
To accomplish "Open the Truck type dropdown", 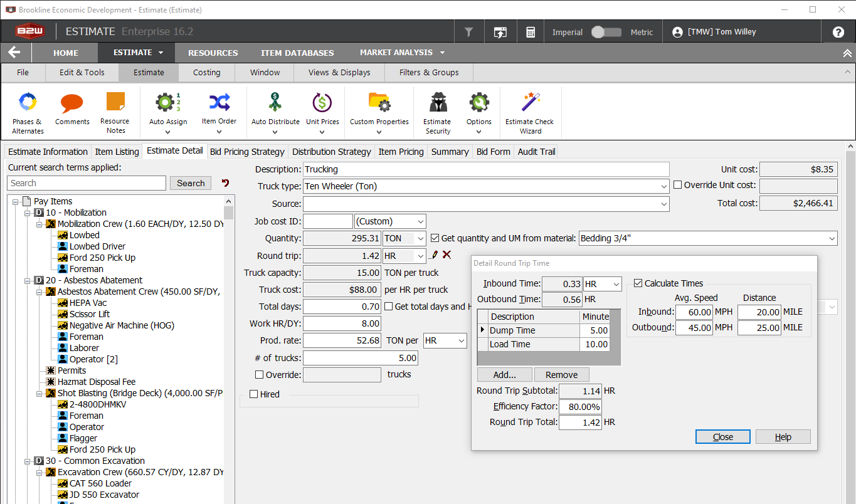I will click(664, 186).
